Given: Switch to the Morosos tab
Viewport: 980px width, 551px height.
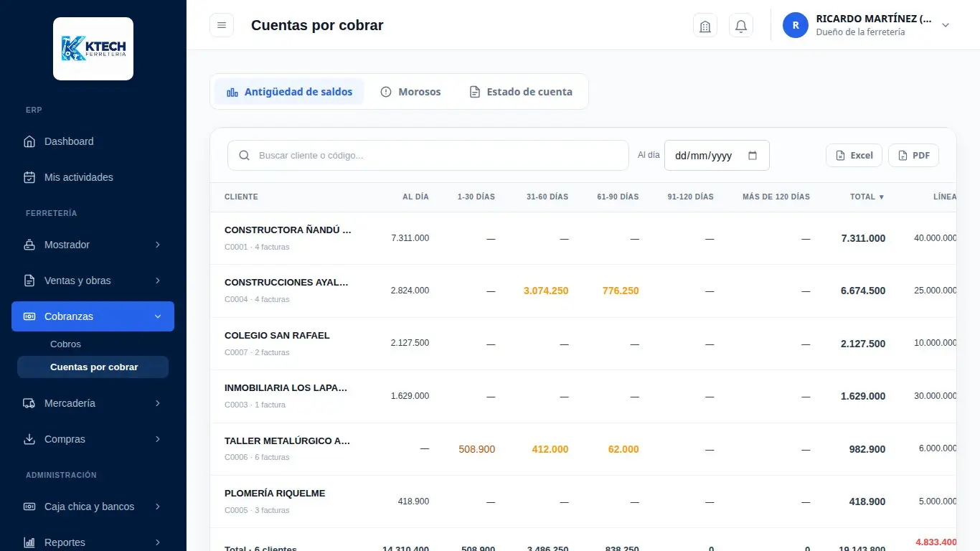Looking at the screenshot, I should [410, 92].
